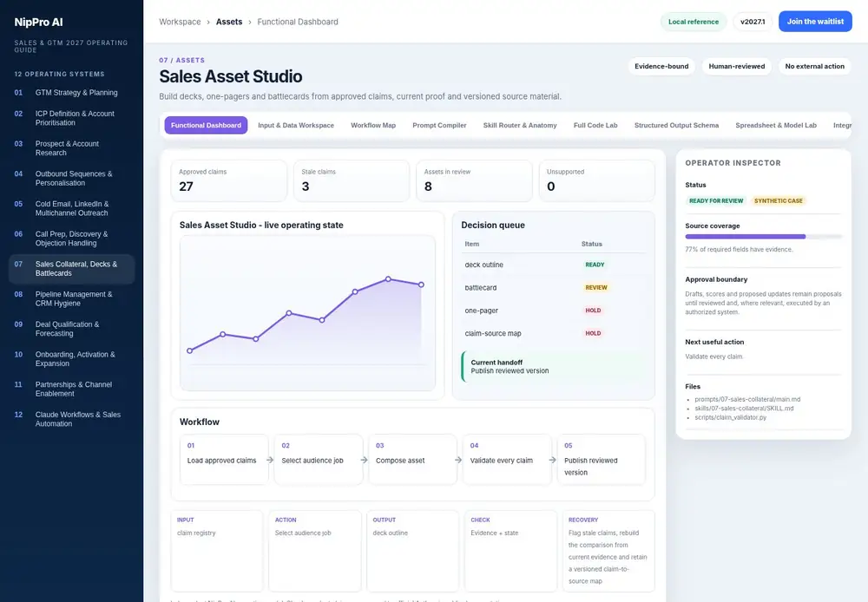Viewport: 868px width, 602px height.
Task: Open the Functional Dashboard tab
Action: [206, 125]
